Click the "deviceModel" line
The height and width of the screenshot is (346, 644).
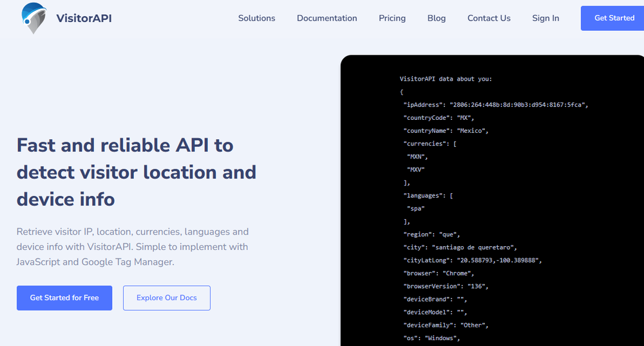435,312
